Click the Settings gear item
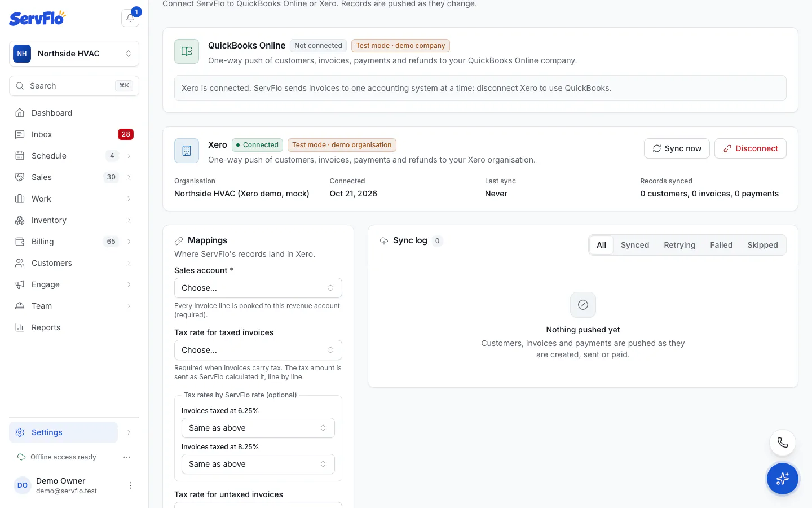Screen dimensions: 812x508 (x=63, y=432)
